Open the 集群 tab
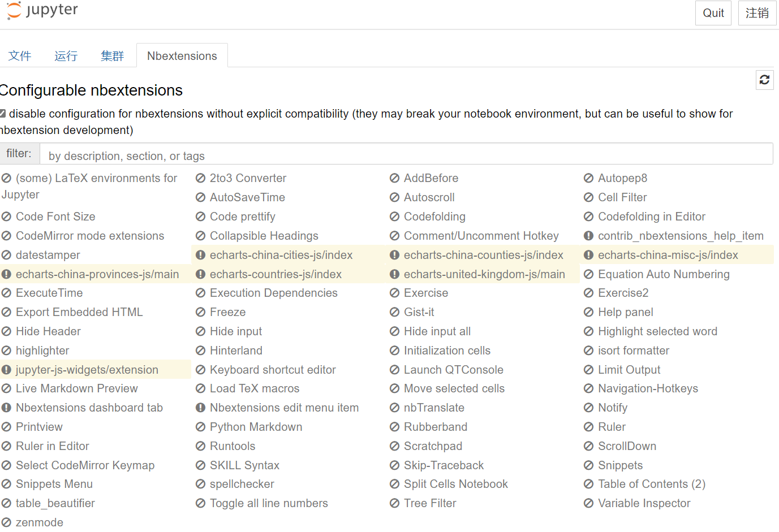This screenshot has width=779, height=532. pos(113,56)
